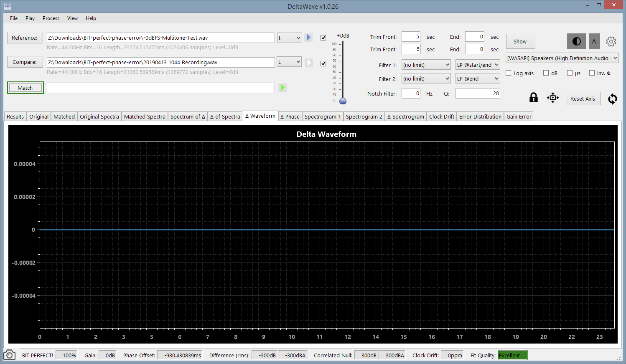Open the File menu

[14, 18]
